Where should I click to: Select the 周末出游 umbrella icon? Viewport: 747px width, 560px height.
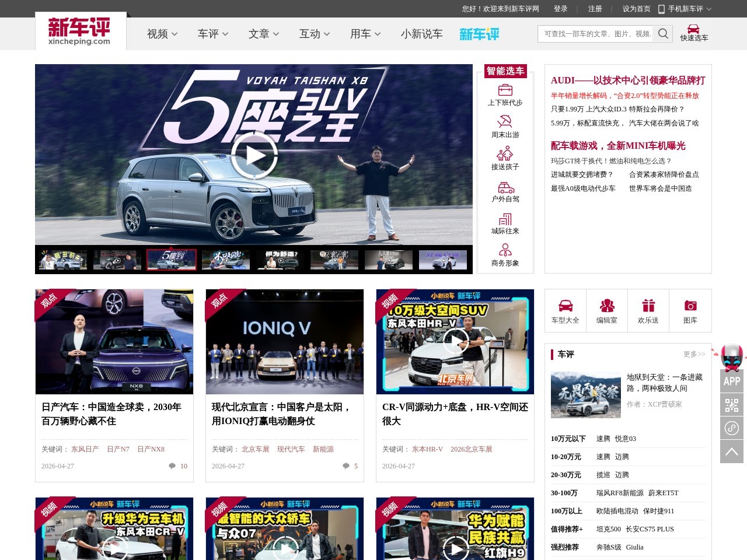tap(505, 121)
